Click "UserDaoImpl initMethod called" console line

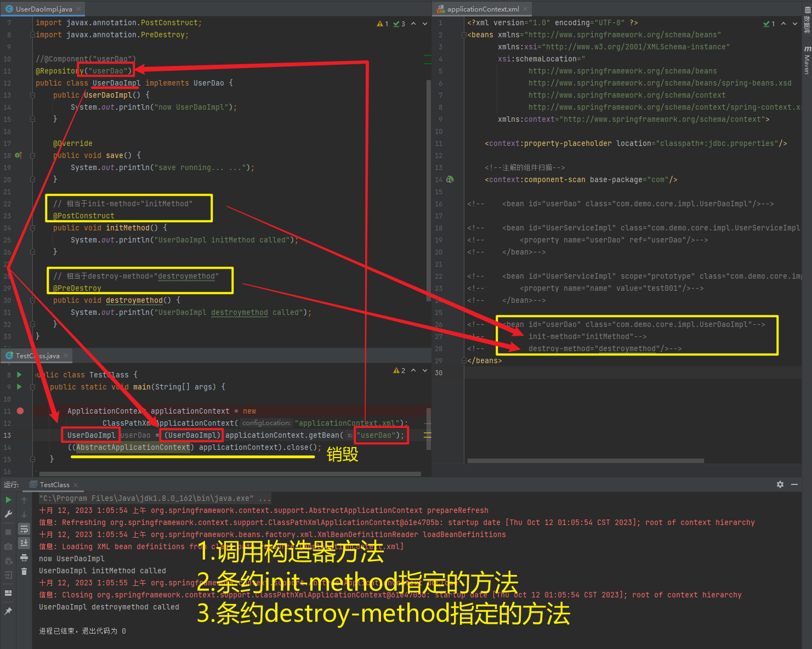coord(103,571)
